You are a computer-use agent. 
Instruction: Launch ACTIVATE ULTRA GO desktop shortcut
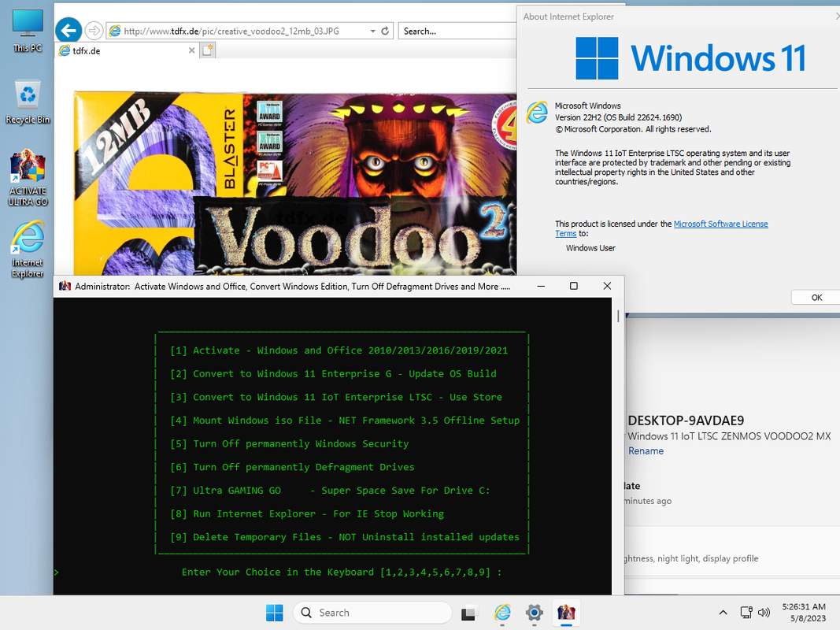28,178
